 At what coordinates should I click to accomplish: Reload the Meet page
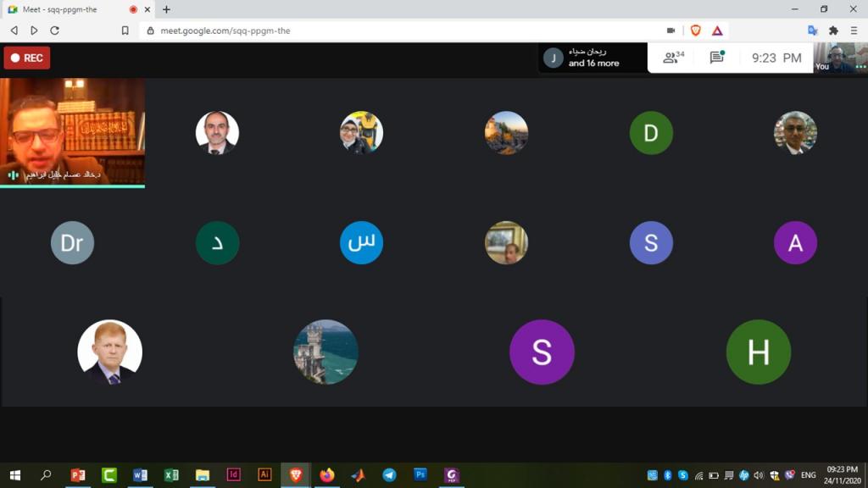[55, 30]
